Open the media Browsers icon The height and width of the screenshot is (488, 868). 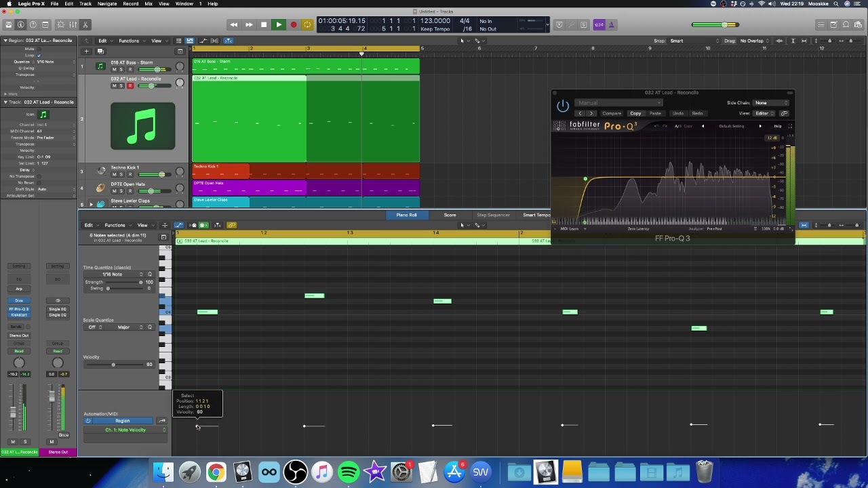point(858,25)
